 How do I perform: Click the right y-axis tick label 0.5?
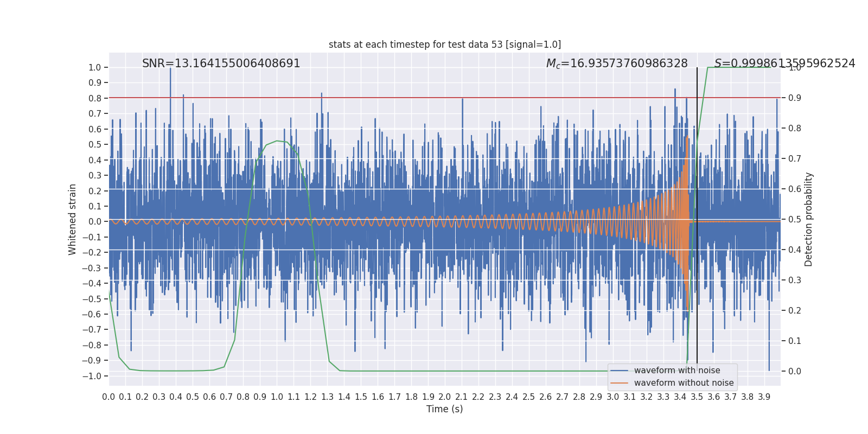795,220
